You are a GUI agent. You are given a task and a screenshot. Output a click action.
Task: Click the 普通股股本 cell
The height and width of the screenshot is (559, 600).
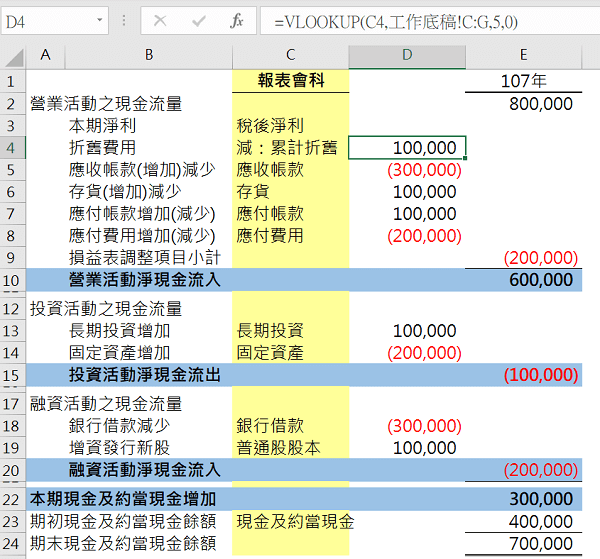tap(290, 448)
